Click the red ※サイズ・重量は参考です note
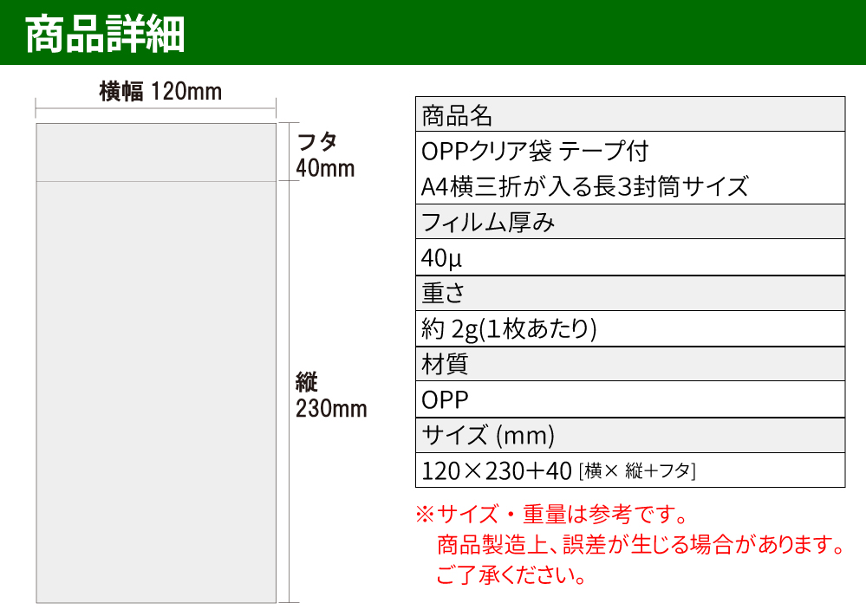This screenshot has height=616, width=866. coord(552,515)
